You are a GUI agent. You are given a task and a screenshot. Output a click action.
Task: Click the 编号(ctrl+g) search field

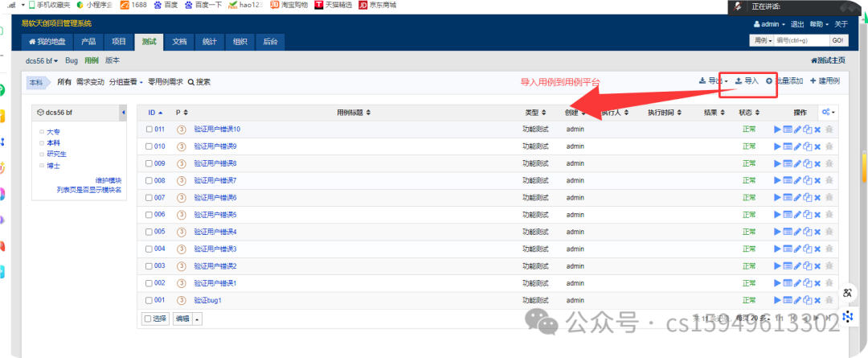click(x=801, y=41)
